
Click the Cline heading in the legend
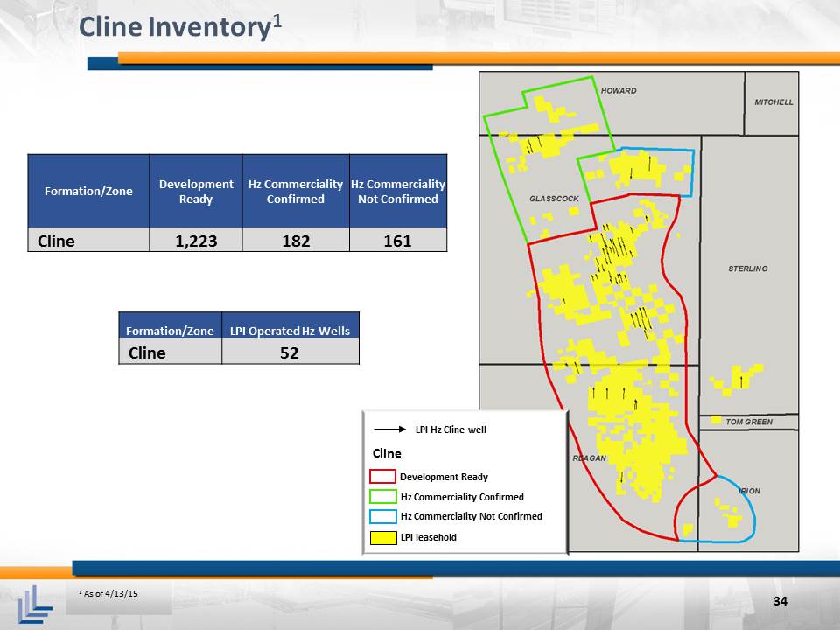pos(387,453)
